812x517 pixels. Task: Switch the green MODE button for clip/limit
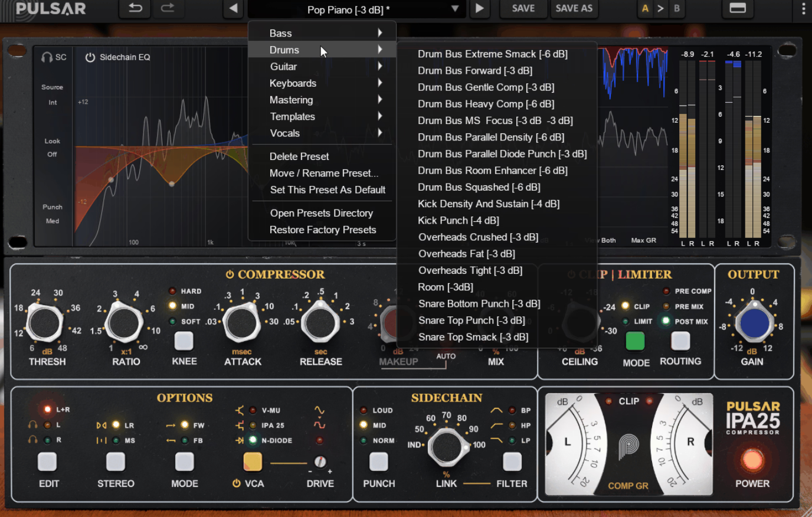tap(635, 341)
